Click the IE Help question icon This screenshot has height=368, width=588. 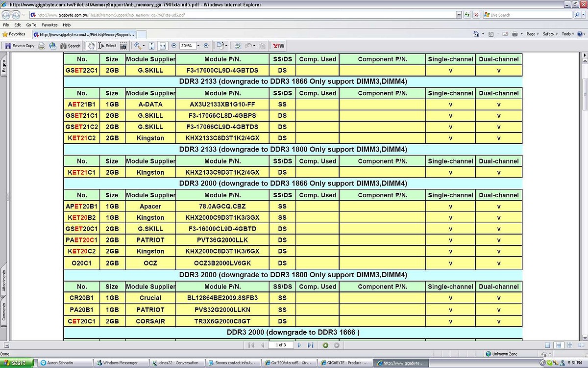(x=580, y=34)
